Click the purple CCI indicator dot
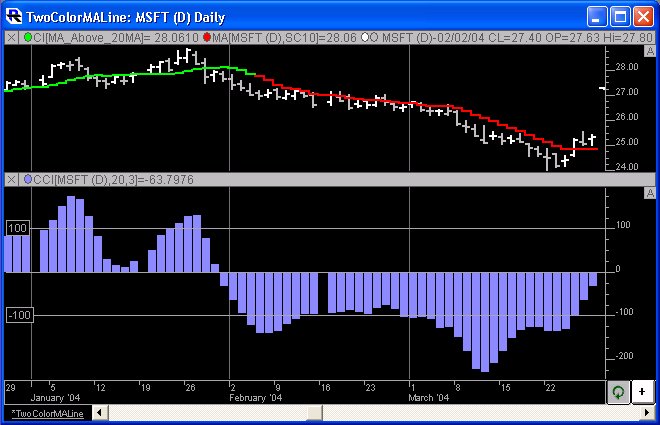Viewport: 660px width, 425px height. 28,179
